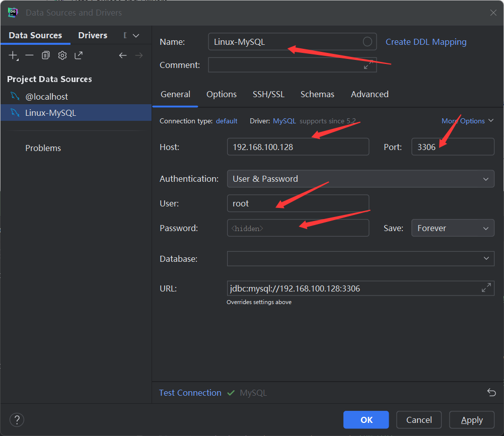
Task: Expand the URL field icon
Action: click(486, 287)
